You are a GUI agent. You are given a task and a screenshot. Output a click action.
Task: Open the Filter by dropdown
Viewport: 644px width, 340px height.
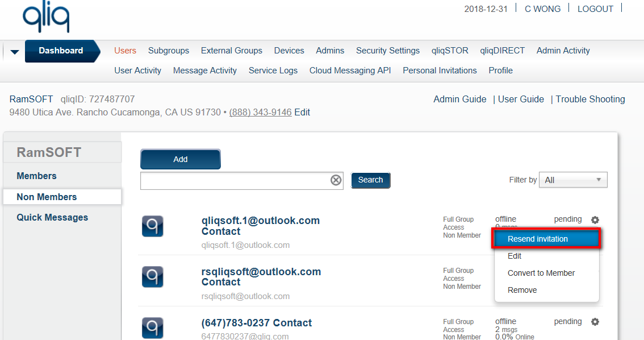click(572, 180)
